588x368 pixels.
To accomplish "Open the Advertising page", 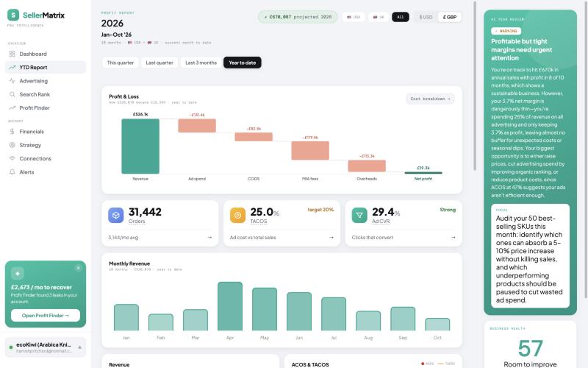I will 46,81.
